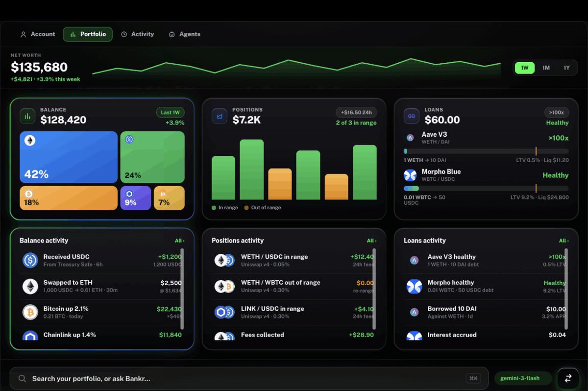Select the 7% allocation tile
588x391 pixels.
click(x=169, y=198)
